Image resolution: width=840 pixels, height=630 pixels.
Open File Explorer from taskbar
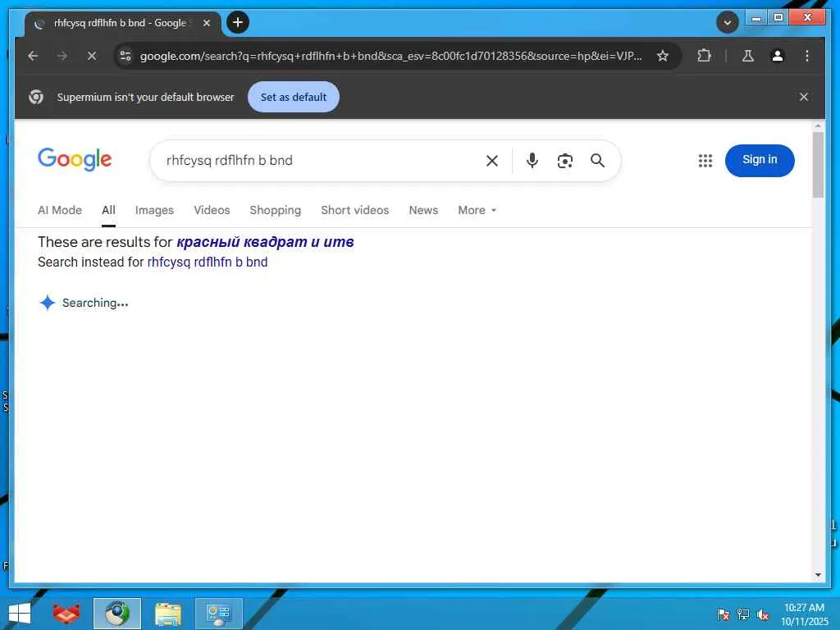(x=168, y=614)
